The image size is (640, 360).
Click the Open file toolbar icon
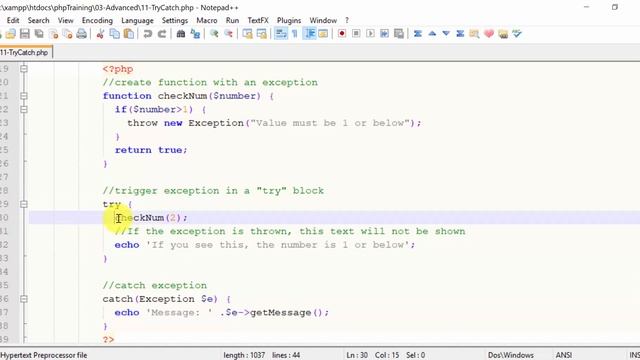11,34
